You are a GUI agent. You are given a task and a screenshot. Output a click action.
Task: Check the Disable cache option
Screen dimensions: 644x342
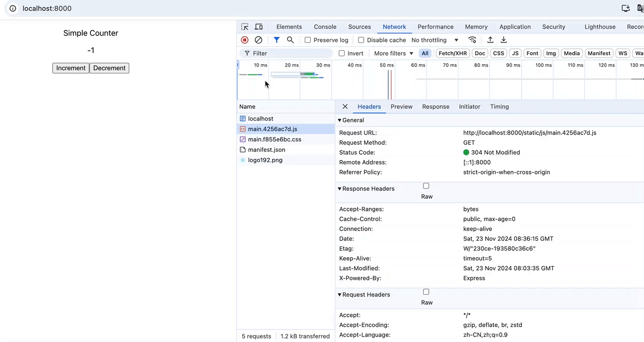361,40
